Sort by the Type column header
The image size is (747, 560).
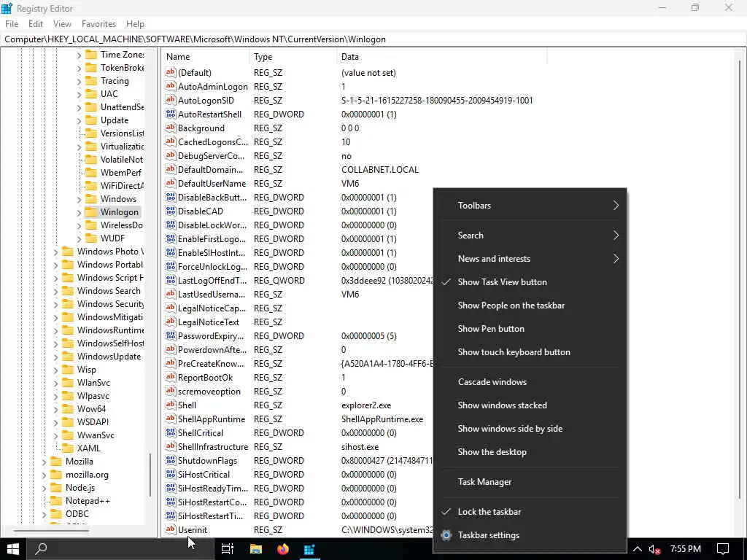click(x=293, y=57)
